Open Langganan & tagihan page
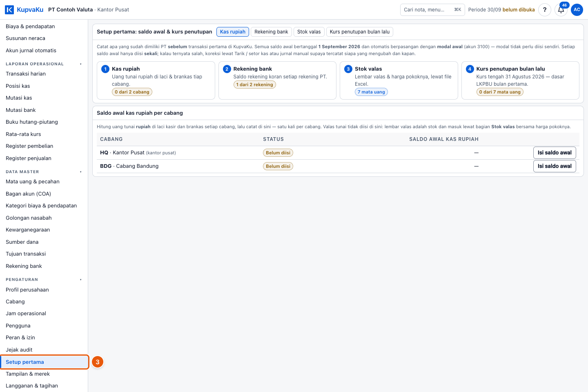The image size is (588, 392). [x=44, y=386]
